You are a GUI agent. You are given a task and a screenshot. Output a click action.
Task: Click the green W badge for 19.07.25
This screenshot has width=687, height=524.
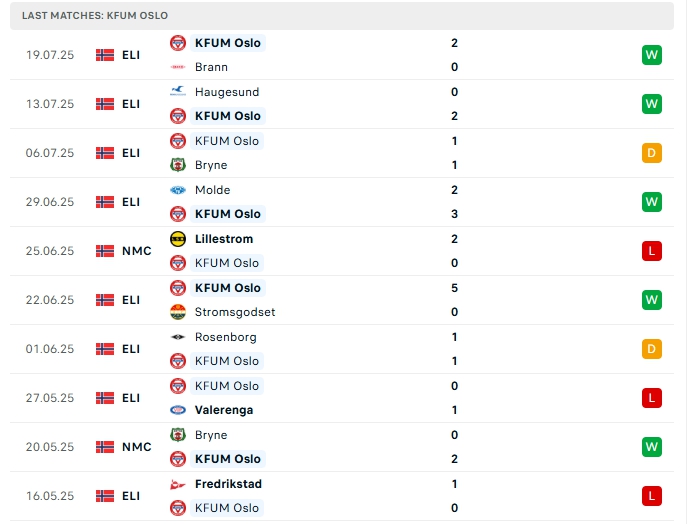coord(652,55)
